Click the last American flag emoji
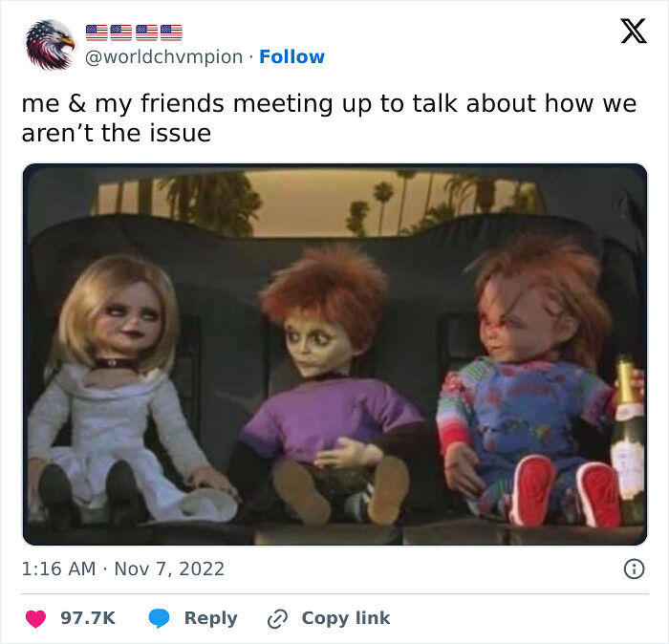The image size is (669, 644). (171, 32)
